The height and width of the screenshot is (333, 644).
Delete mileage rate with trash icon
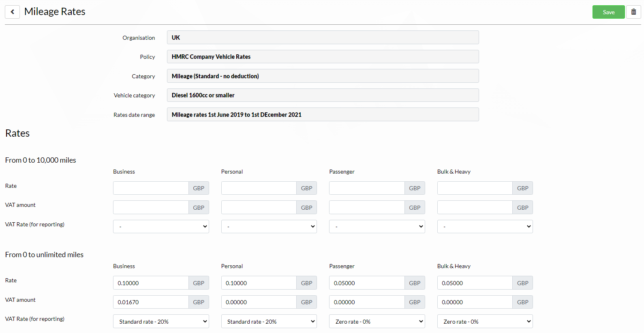coord(633,12)
